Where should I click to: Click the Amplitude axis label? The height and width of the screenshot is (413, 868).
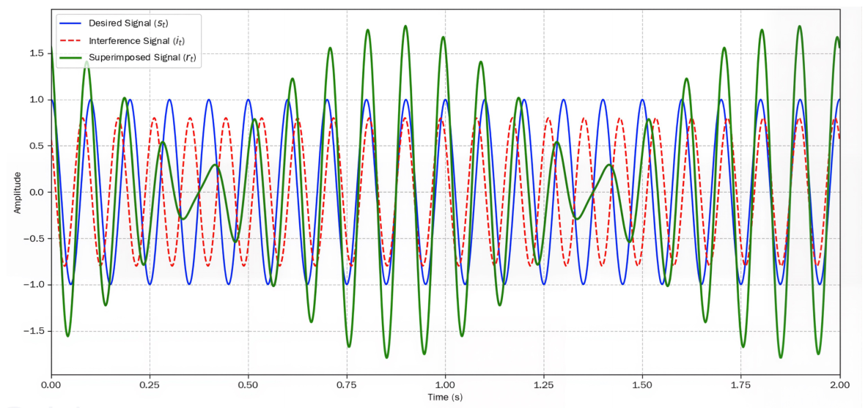[18, 193]
